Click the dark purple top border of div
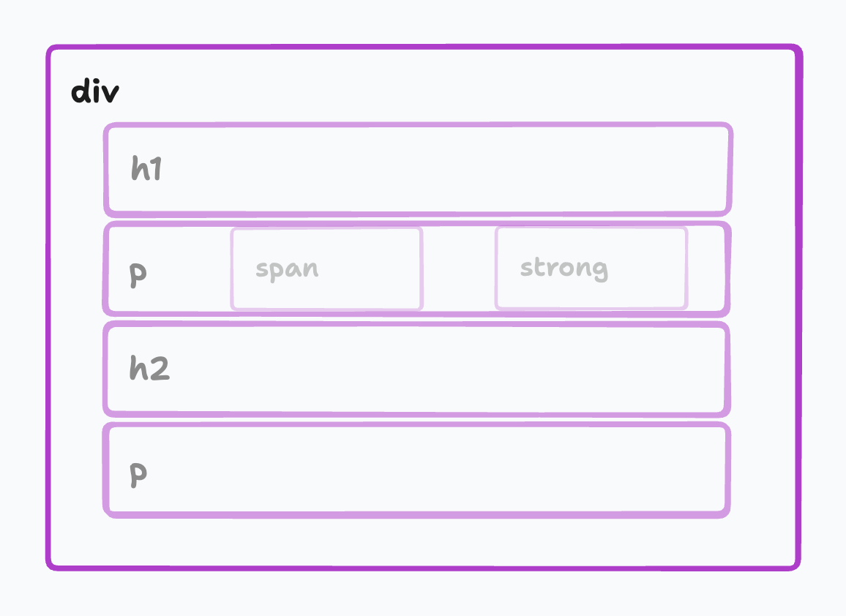The height and width of the screenshot is (616, 846). coord(424,48)
